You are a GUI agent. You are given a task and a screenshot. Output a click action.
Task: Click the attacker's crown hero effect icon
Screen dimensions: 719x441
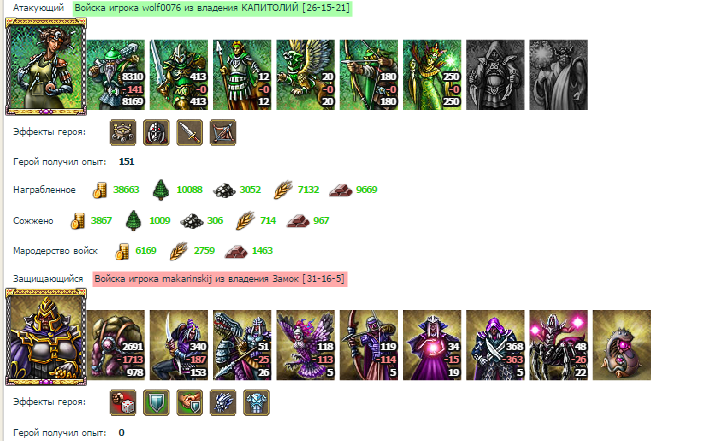point(123,132)
